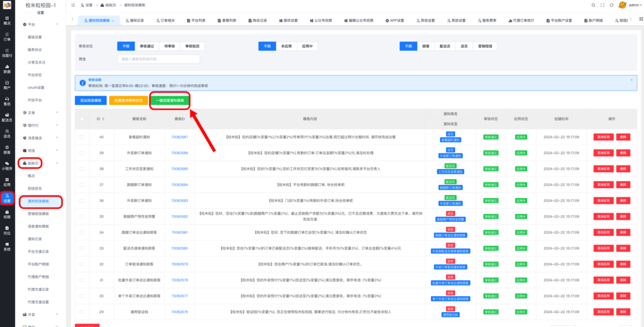Tick the checkbox for row ID 39
Viewport: 644px width, 327px height.
tap(81, 153)
